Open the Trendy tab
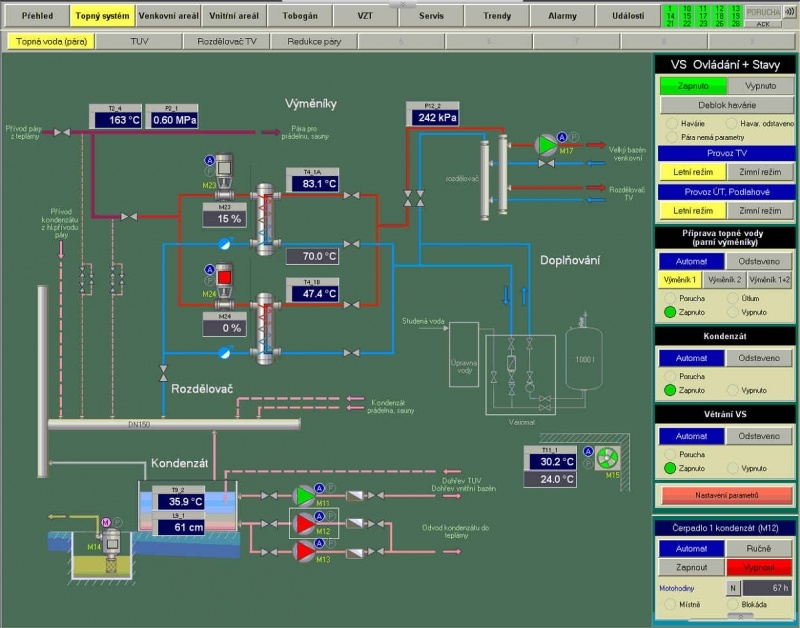Viewport: 800px width, 628px height. (497, 16)
